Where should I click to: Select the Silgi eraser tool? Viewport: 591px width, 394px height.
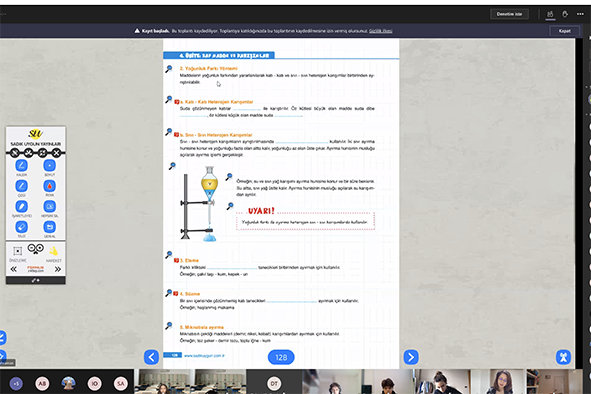click(x=21, y=227)
